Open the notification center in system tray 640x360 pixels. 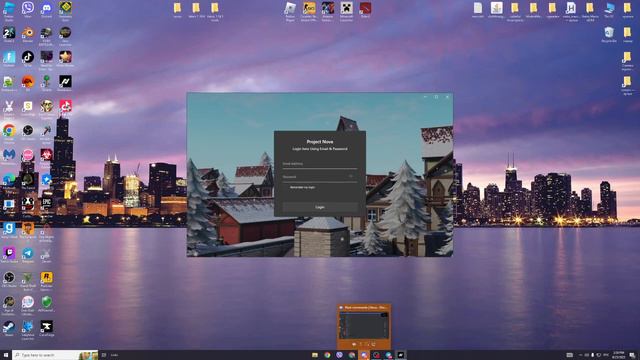(x=632, y=355)
